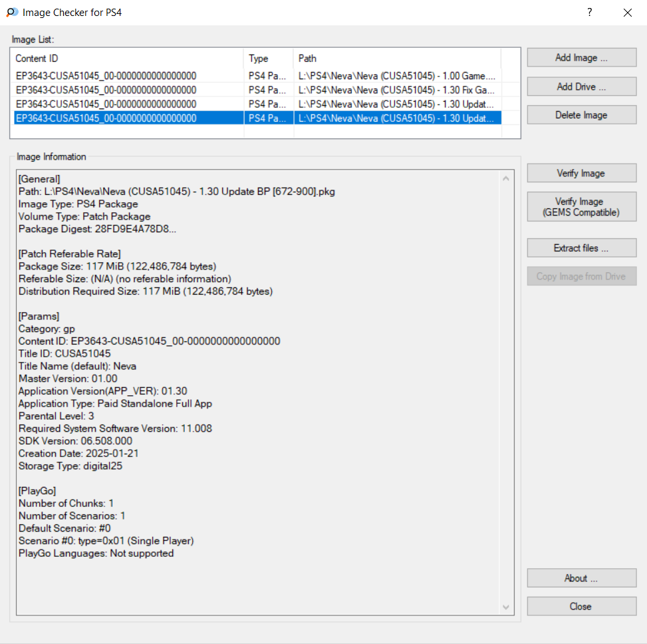Click the Title ID: CUSA51045 line

(65, 354)
